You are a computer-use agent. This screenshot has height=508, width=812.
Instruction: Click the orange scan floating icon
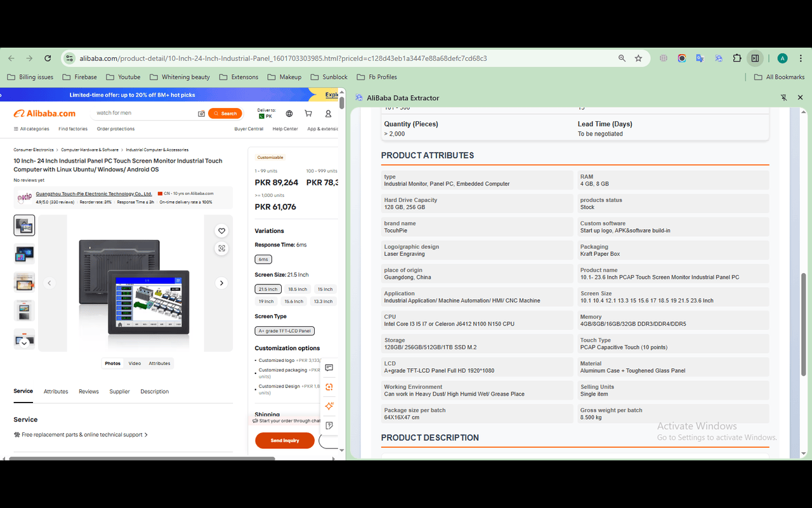pos(329,387)
